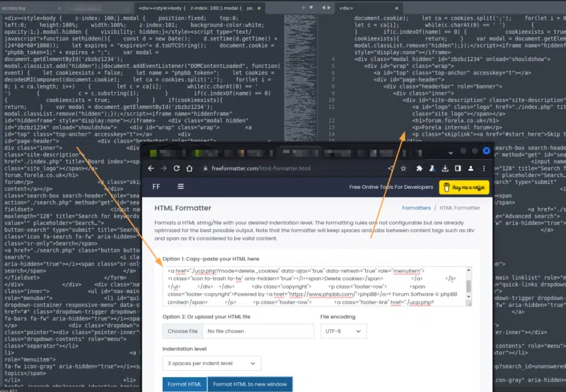Click the forum.forela.co.uk h1 line in editor

coord(456,120)
